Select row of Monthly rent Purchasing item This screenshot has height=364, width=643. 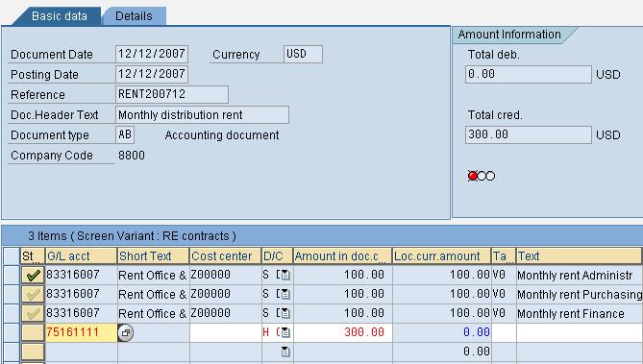(12, 294)
